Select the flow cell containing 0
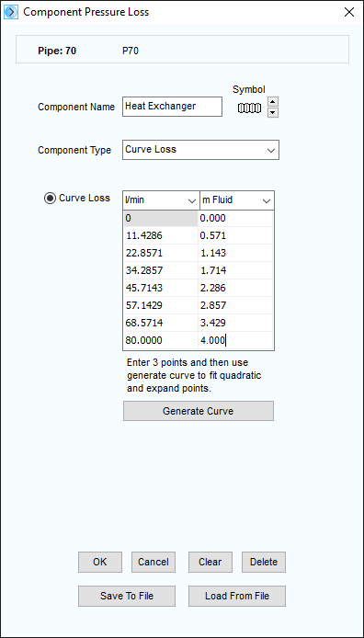 tap(161, 219)
